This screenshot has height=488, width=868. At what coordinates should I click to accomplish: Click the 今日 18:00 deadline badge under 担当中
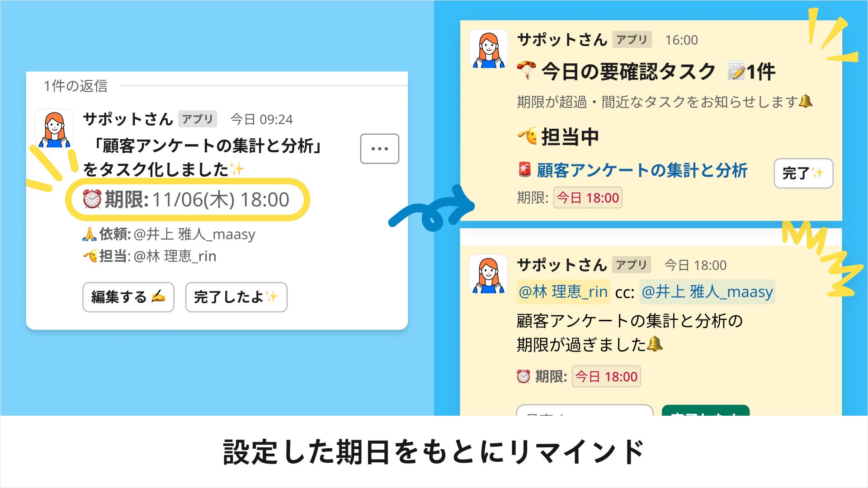(588, 197)
